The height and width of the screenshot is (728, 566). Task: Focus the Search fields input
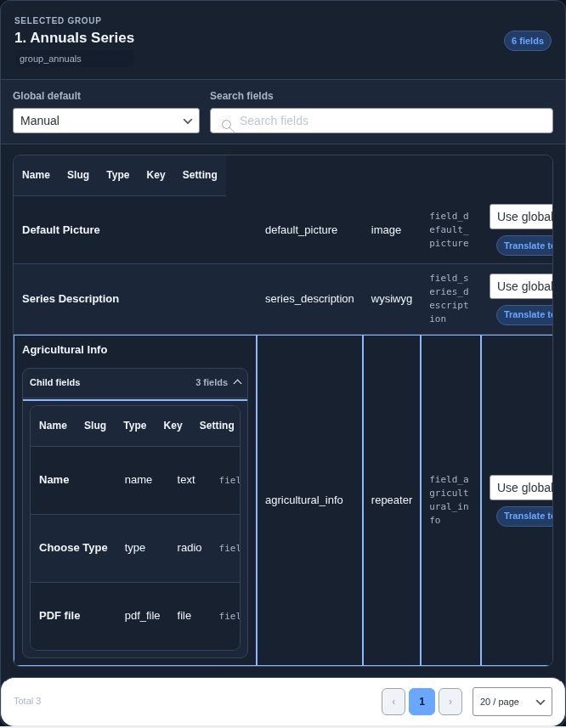click(x=382, y=121)
